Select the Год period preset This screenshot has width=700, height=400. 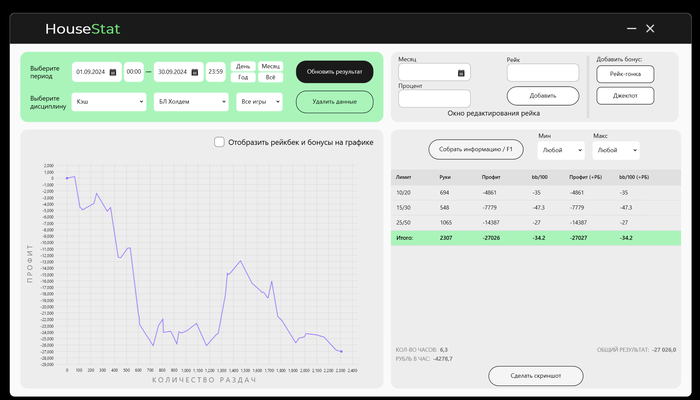(243, 77)
